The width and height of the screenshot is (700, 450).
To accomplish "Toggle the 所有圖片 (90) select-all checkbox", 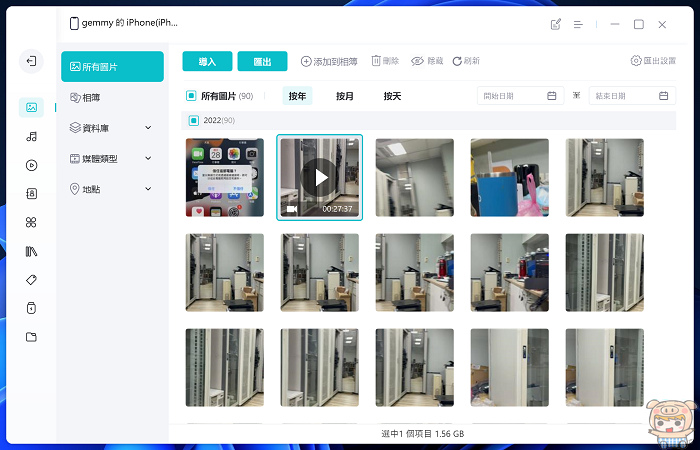I will coord(191,96).
